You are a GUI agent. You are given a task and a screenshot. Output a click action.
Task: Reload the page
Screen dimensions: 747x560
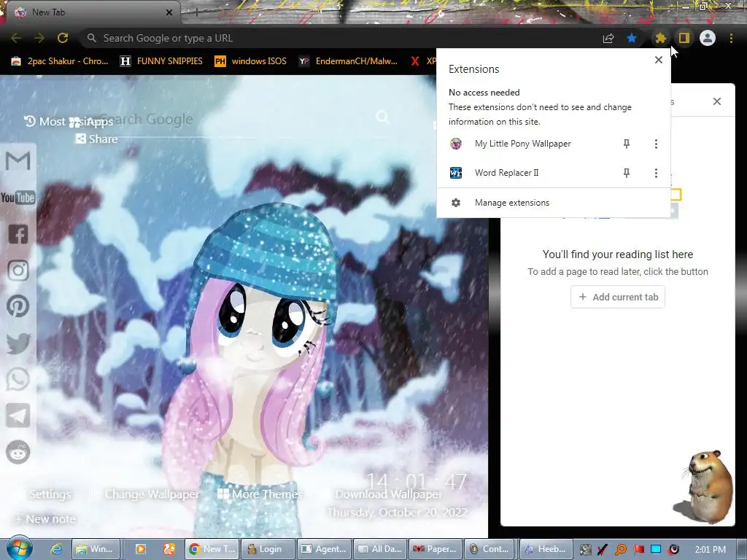(63, 38)
